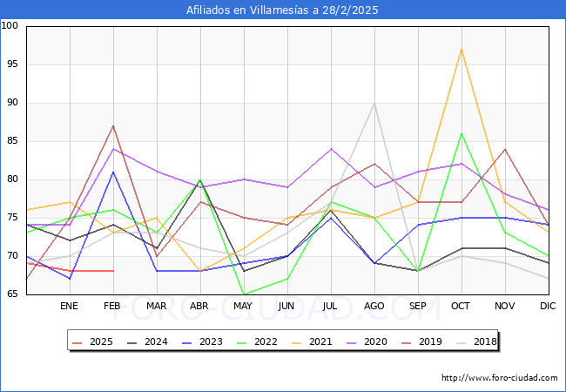Click the 2025 legend label
Viewport: 566px width, 392px height.
tap(101, 341)
